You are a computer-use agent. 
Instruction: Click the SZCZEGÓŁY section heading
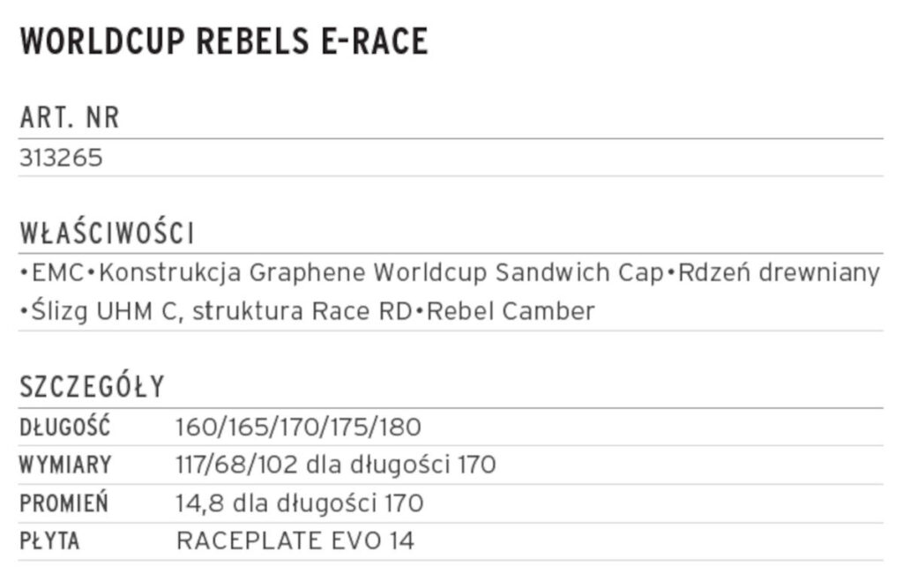92,387
